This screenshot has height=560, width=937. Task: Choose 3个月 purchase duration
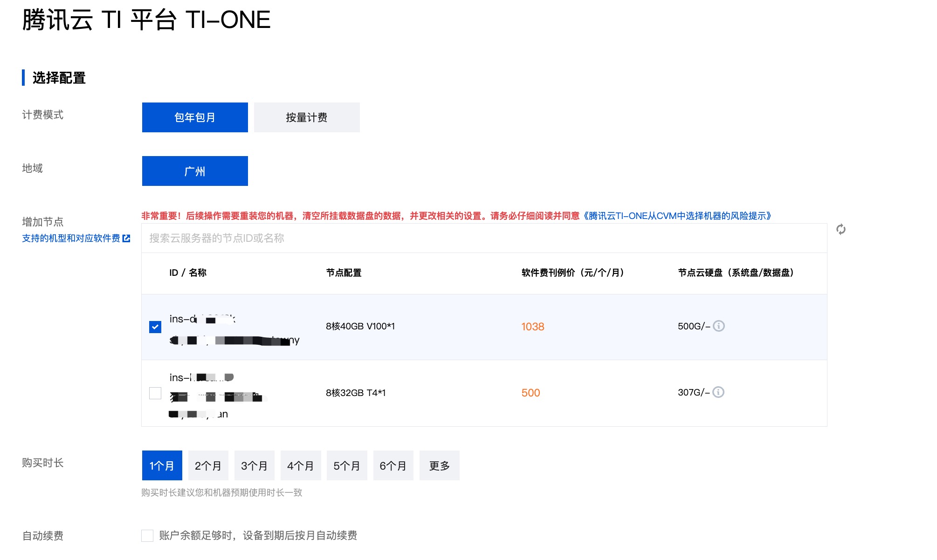(254, 465)
